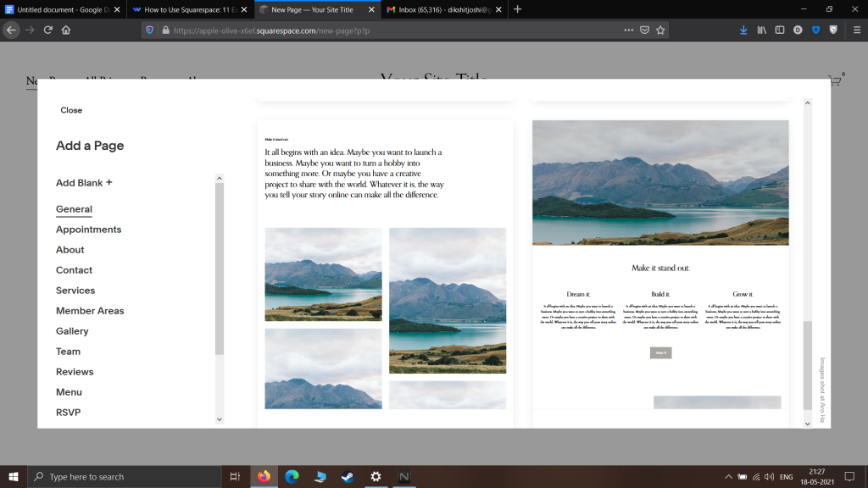The width and height of the screenshot is (868, 488).
Task: Go forward using browser forward arrow
Action: pos(30,30)
